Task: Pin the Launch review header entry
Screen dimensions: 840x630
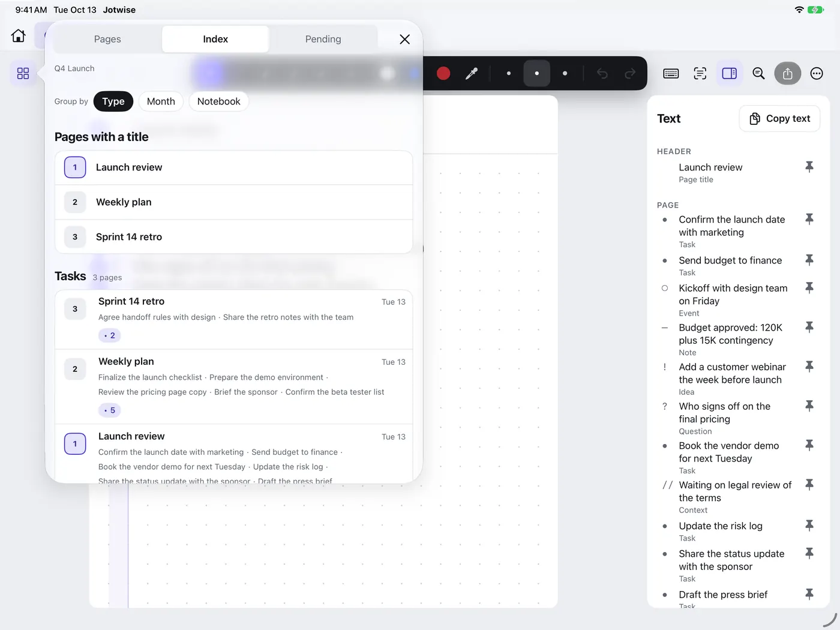Action: coord(809,167)
